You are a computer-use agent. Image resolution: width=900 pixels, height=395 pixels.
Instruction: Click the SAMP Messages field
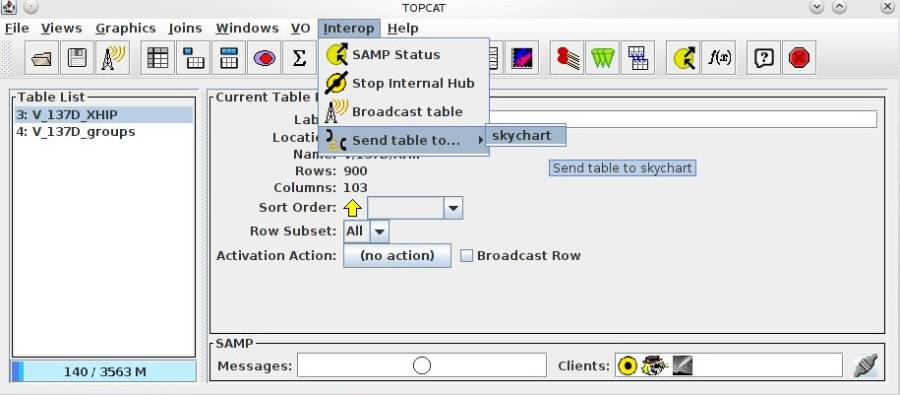(x=422, y=366)
